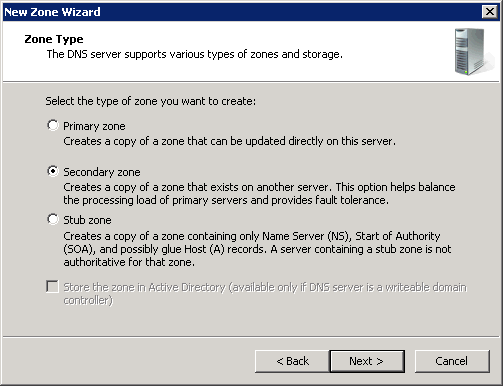The image size is (503, 386).
Task: Choose the Secondary zone radio button
Action: click(52, 171)
